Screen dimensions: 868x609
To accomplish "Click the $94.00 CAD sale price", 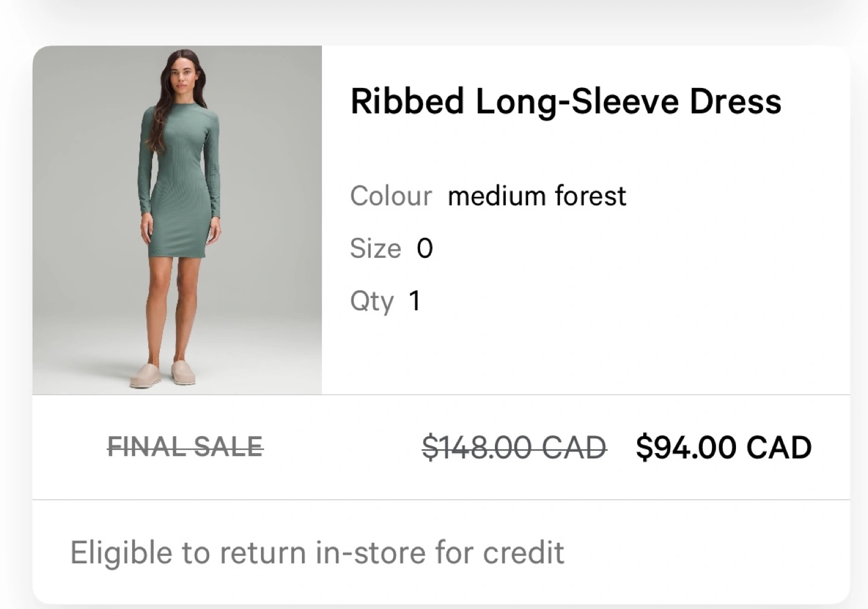I will pos(723,448).
